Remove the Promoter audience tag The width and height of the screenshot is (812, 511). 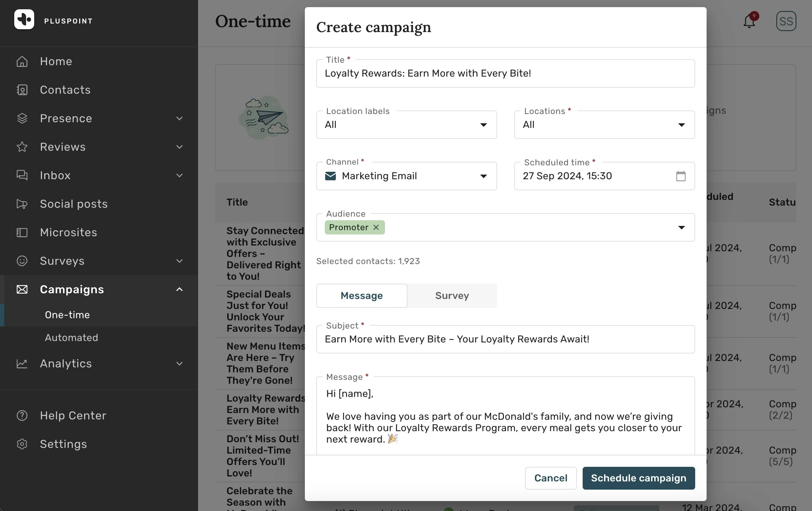point(376,227)
